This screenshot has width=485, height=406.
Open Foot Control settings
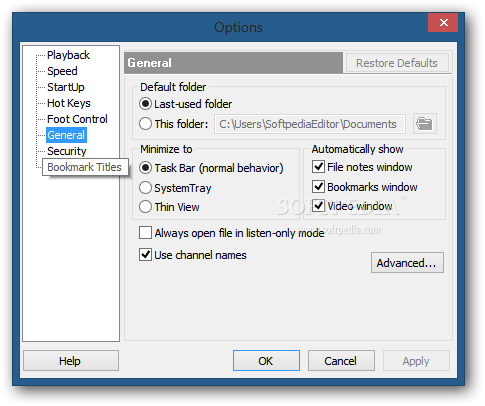tap(77, 119)
